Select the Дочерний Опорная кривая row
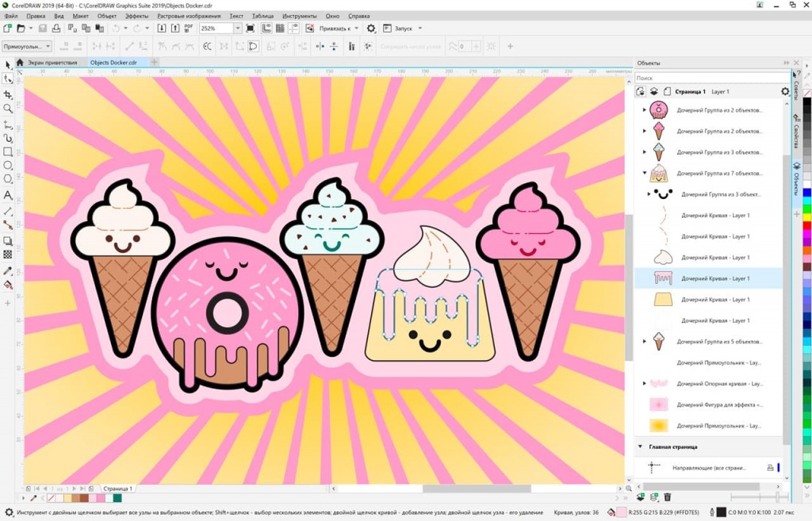The image size is (812, 521). (x=708, y=384)
